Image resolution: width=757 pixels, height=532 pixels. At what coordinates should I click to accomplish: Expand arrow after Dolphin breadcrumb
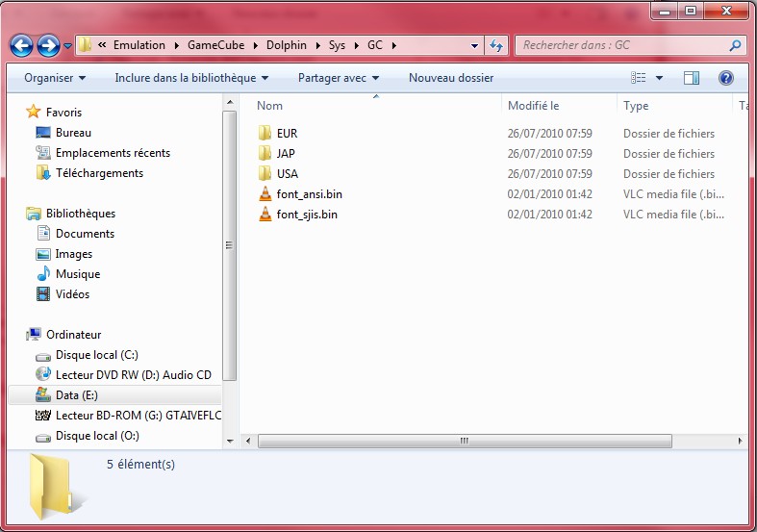(317, 45)
